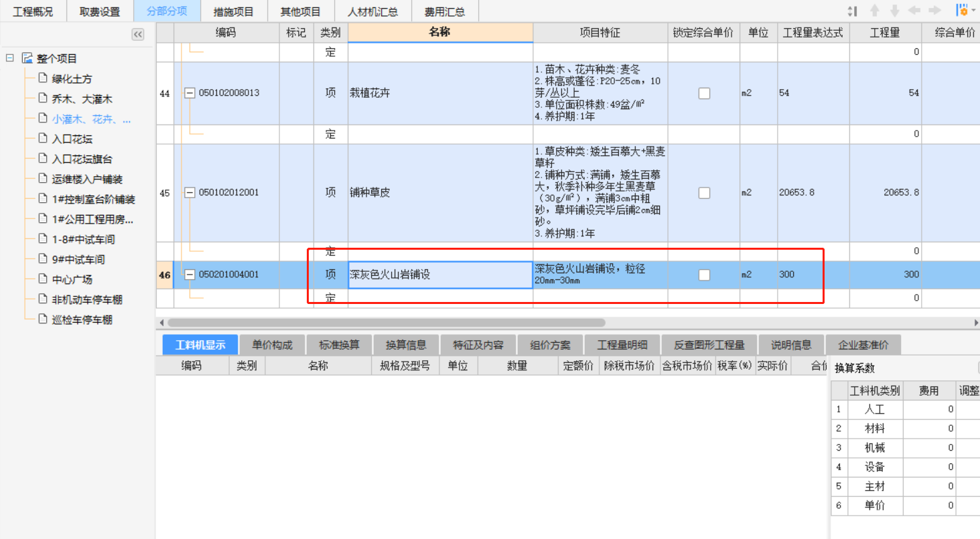Open 巡检车停车棚 tree node
This screenshot has width=980, height=539.
(x=82, y=320)
